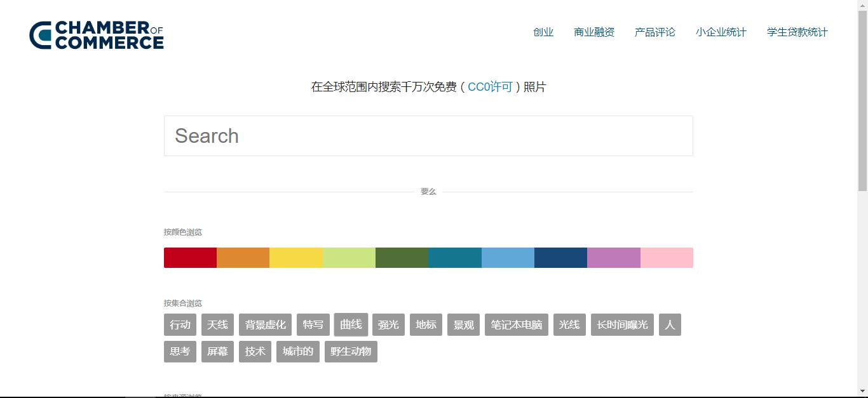868x398 pixels.
Task: Open the 创业 navigation link
Action: click(543, 32)
